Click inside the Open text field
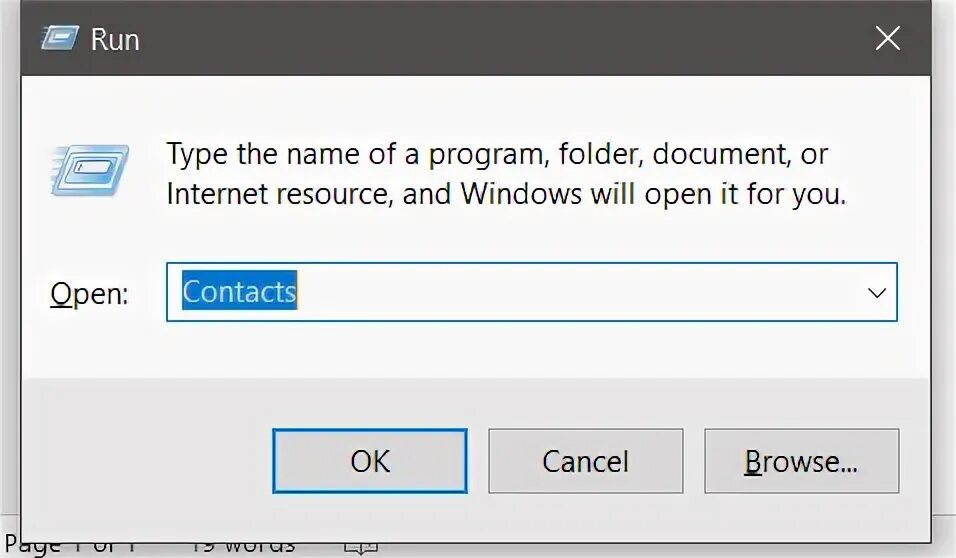This screenshot has width=956, height=558. coord(532,292)
